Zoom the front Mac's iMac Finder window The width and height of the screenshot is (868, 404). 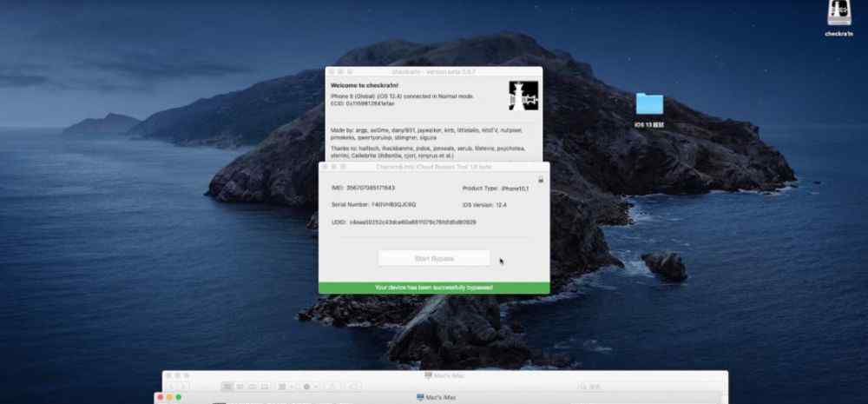tap(178, 397)
